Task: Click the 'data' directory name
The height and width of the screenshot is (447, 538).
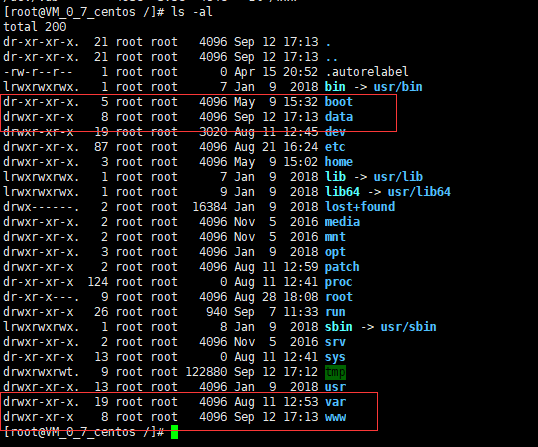Action: (x=339, y=117)
